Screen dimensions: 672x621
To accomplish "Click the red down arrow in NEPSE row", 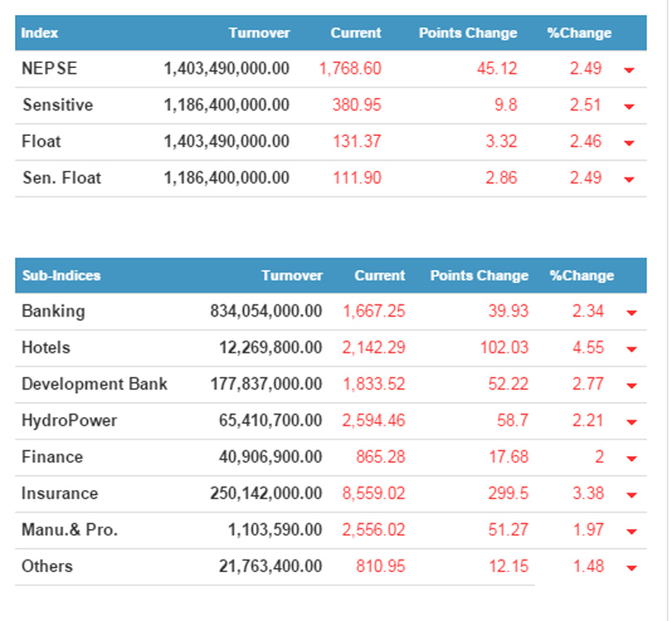I will click(x=629, y=70).
